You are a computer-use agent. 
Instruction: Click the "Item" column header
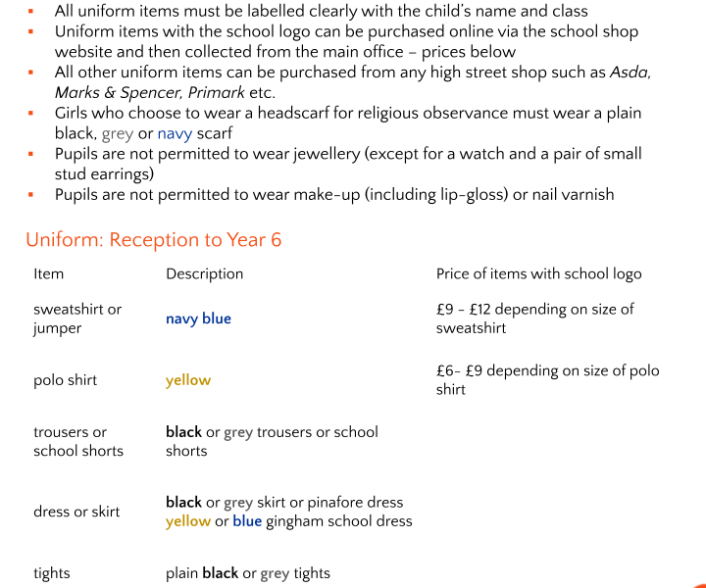[x=48, y=273]
